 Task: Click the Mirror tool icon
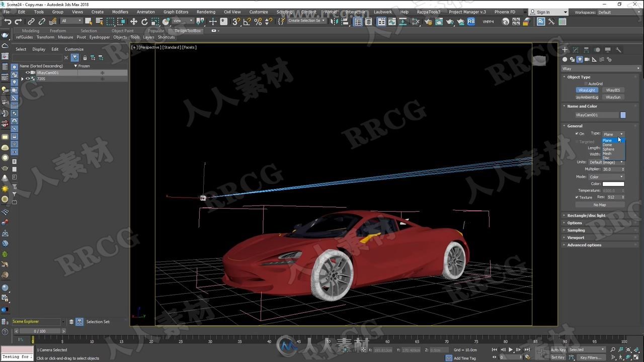coord(334,22)
